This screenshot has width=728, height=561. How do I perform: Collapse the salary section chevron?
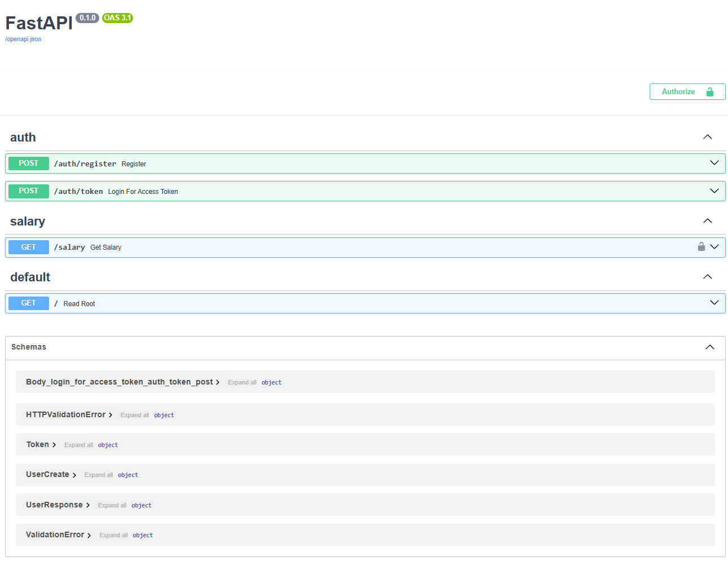(x=708, y=221)
